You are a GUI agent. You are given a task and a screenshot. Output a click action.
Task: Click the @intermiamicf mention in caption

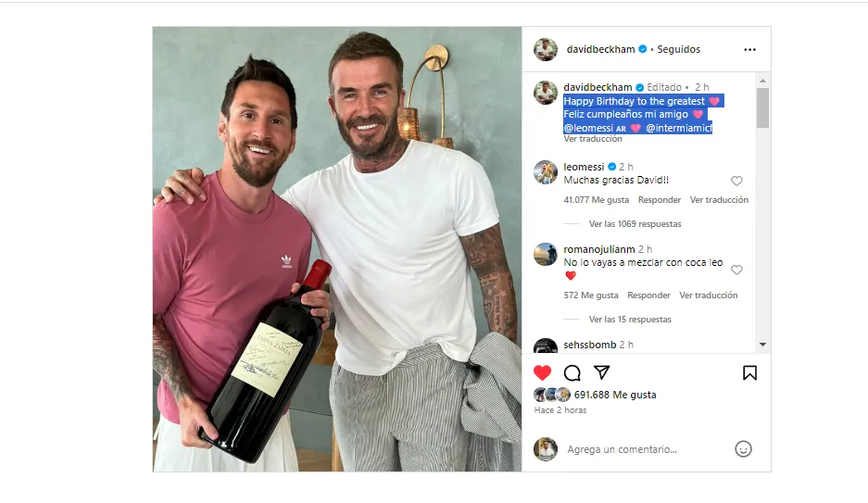click(679, 128)
